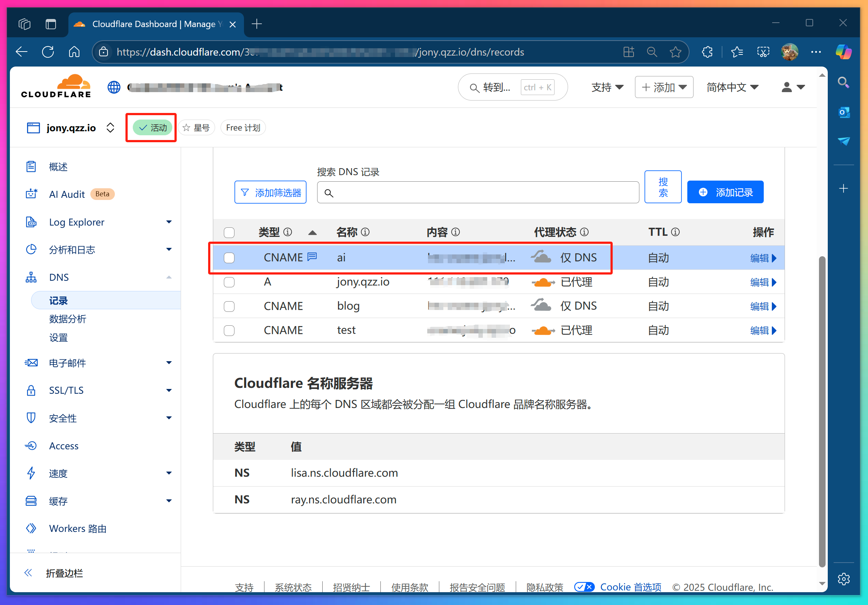Collapse the DNS sidebar section
868x605 pixels.
pyautogui.click(x=169, y=277)
